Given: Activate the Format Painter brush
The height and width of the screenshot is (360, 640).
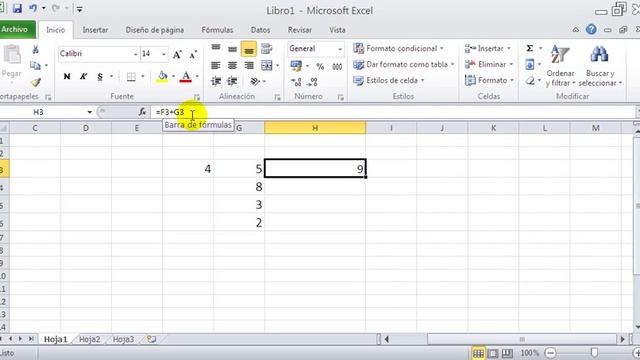Looking at the screenshot, I should (36, 82).
